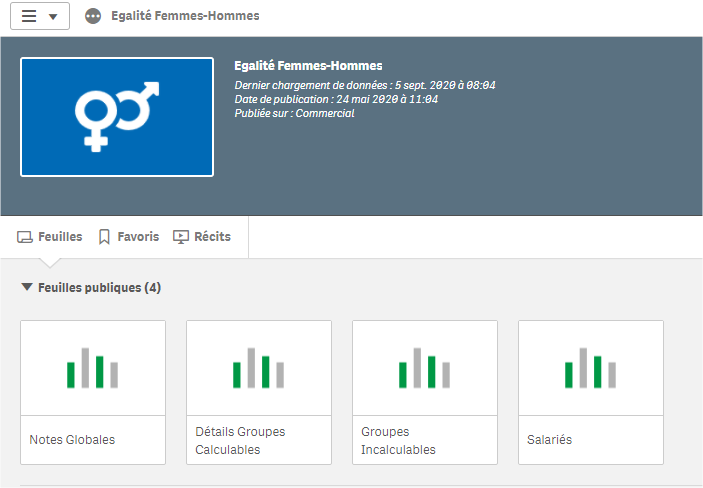This screenshot has height=488, width=703.
Task: Click the Détails Groupes Calculables label
Action: (240, 440)
